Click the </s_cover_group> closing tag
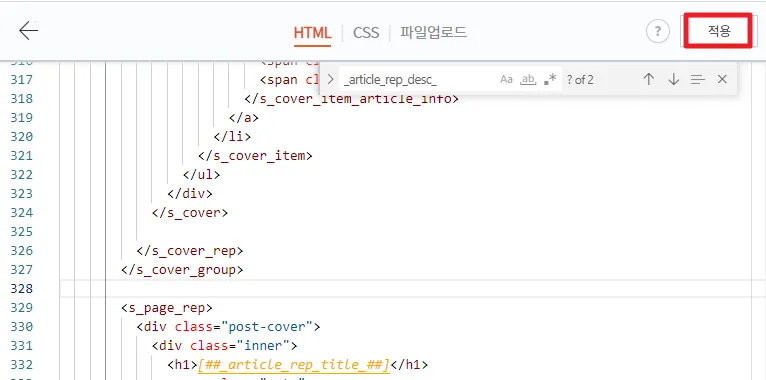Image resolution: width=766 pixels, height=380 pixels. pos(182,270)
